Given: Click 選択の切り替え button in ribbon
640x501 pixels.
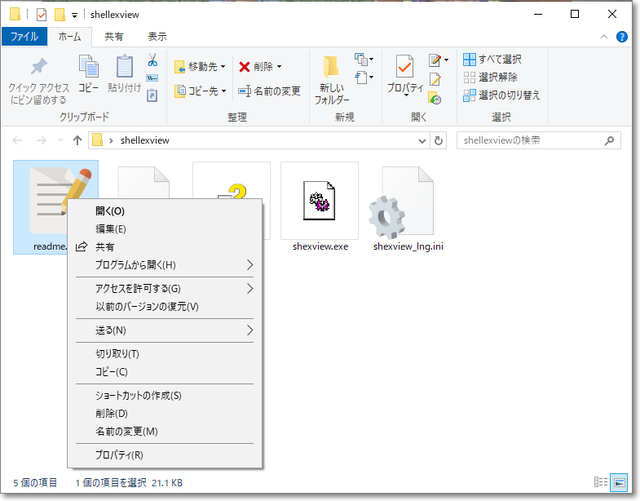Looking at the screenshot, I should (x=501, y=95).
